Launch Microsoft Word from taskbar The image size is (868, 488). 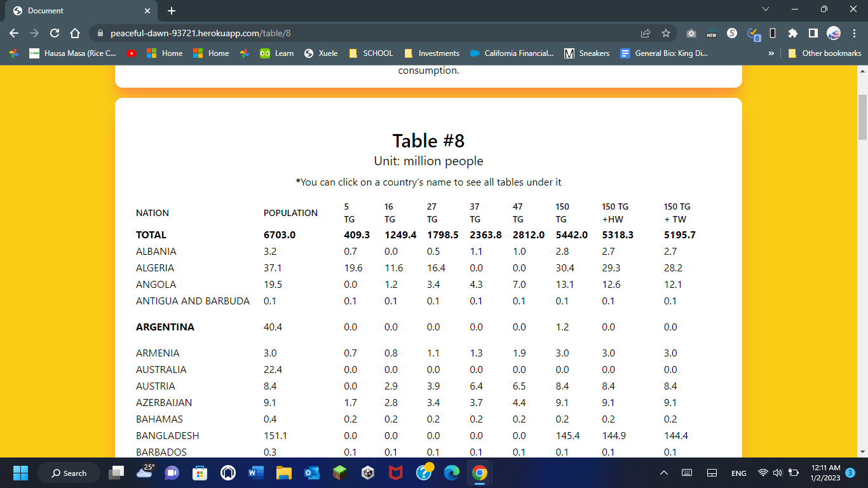click(x=256, y=473)
